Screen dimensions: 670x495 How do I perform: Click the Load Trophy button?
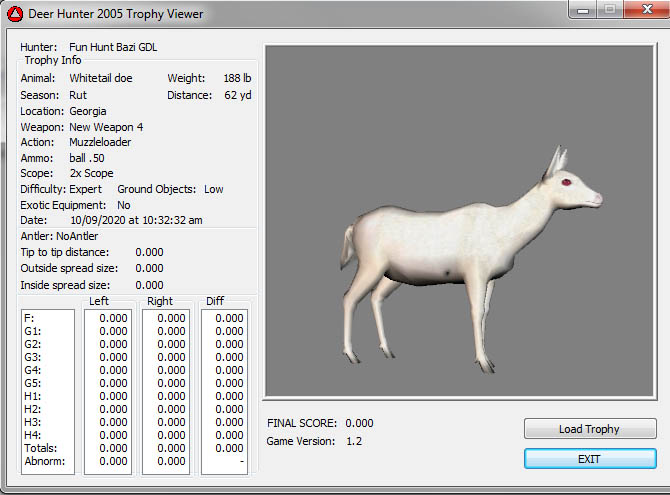(589, 429)
